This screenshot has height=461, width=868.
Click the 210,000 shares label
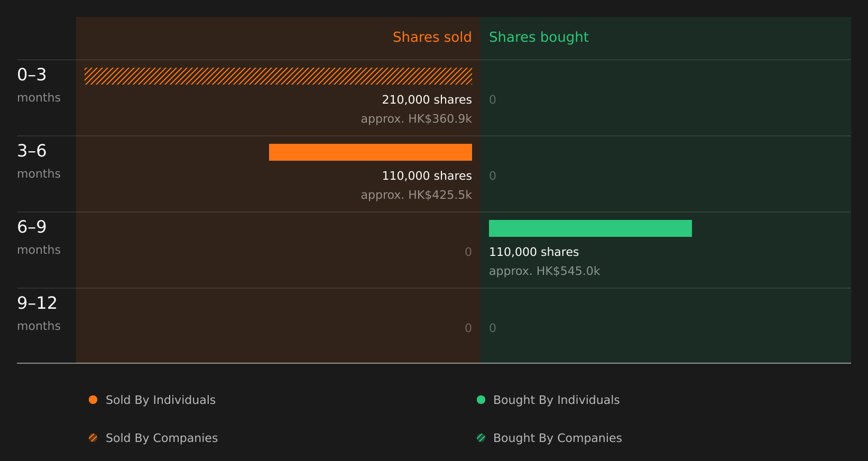pos(427,99)
